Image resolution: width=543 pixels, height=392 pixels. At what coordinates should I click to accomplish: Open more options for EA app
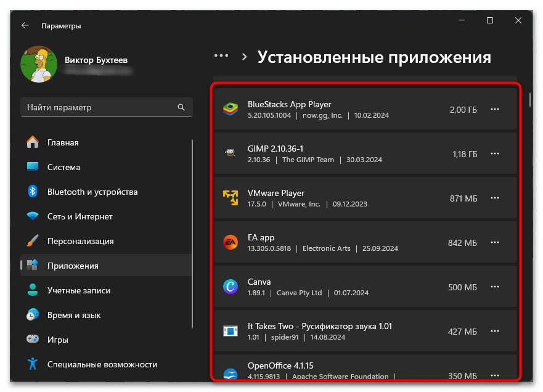click(495, 242)
